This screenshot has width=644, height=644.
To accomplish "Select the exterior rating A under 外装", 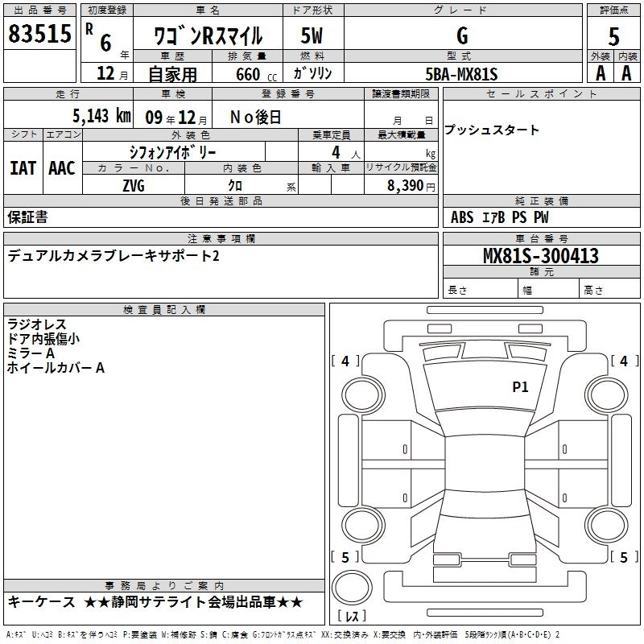I will click(x=601, y=73).
